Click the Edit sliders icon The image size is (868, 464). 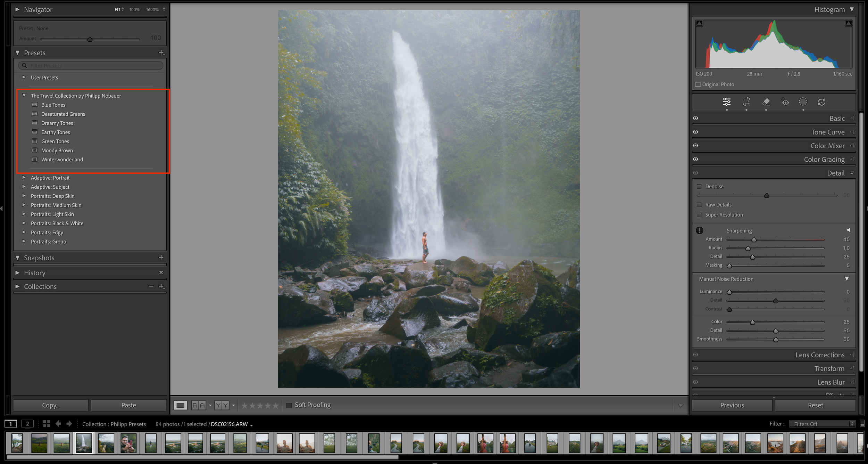point(727,102)
